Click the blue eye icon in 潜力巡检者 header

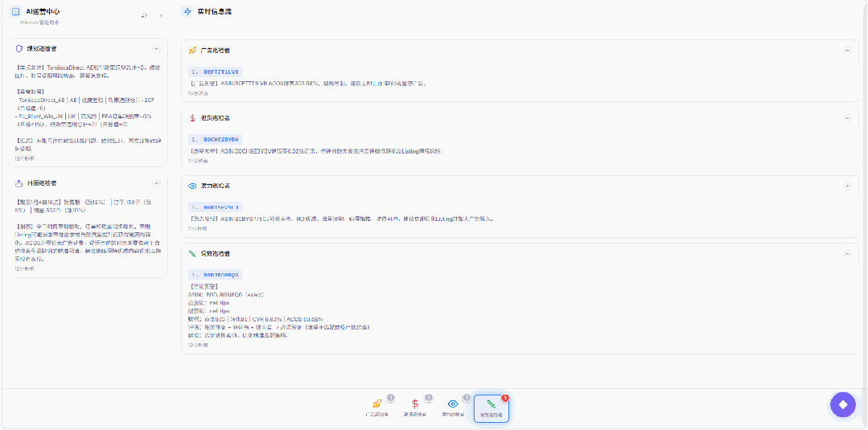[192, 186]
